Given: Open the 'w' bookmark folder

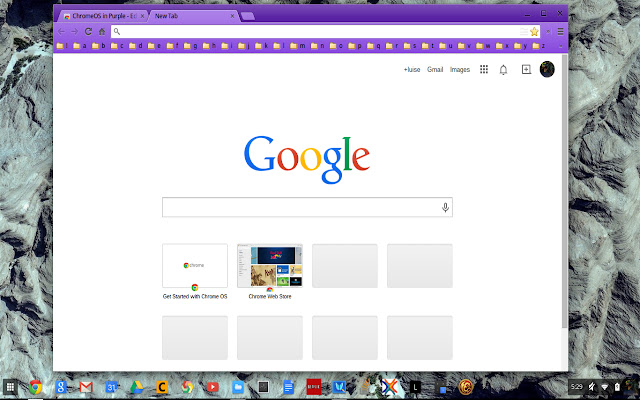Looking at the screenshot, I should point(483,46).
